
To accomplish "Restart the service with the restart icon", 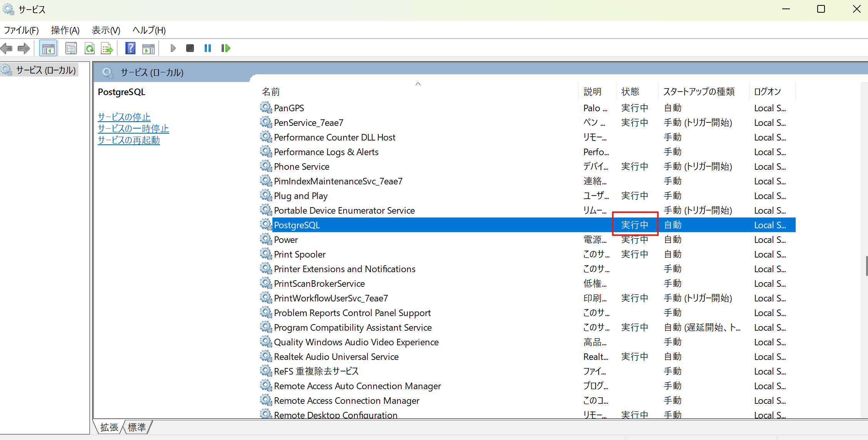I will tap(225, 48).
